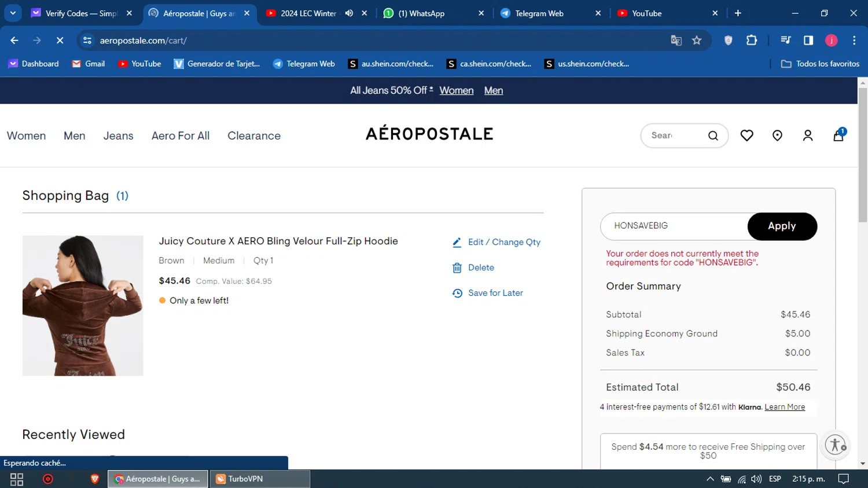
Task: Switch to the WhatsApp tab
Action: 434,13
